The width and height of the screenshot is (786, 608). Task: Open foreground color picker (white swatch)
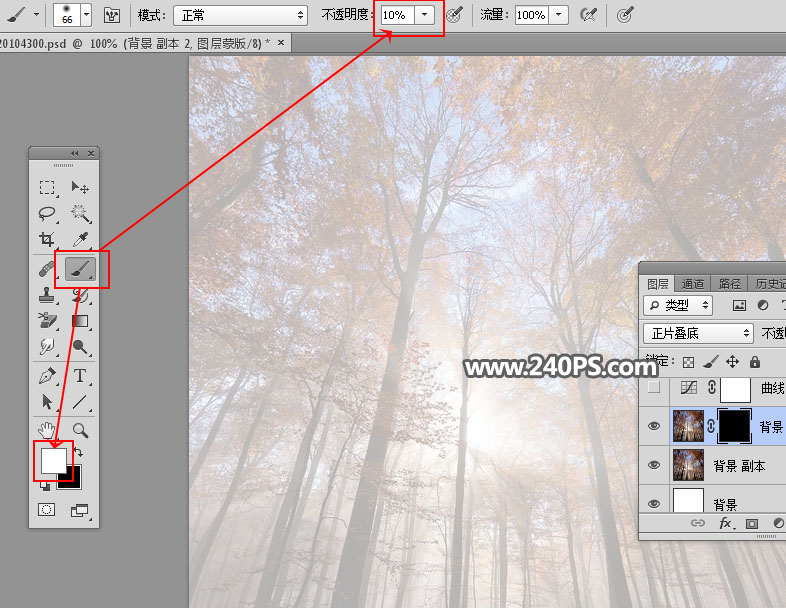click(x=53, y=460)
